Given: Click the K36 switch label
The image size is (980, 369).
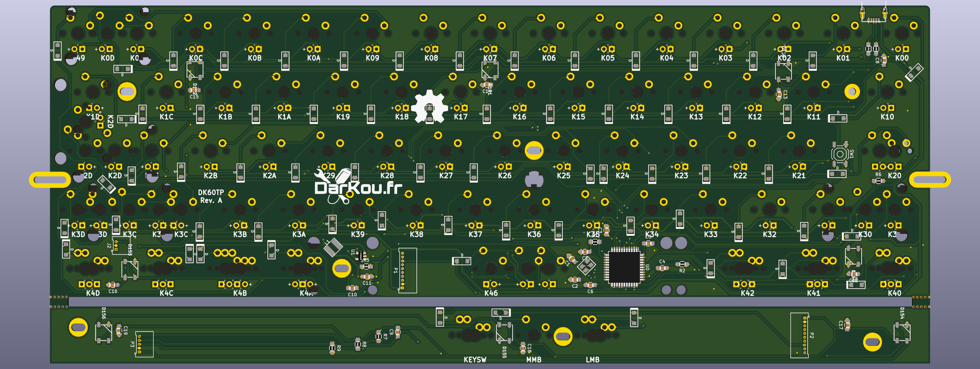Looking at the screenshot, I should click(534, 234).
